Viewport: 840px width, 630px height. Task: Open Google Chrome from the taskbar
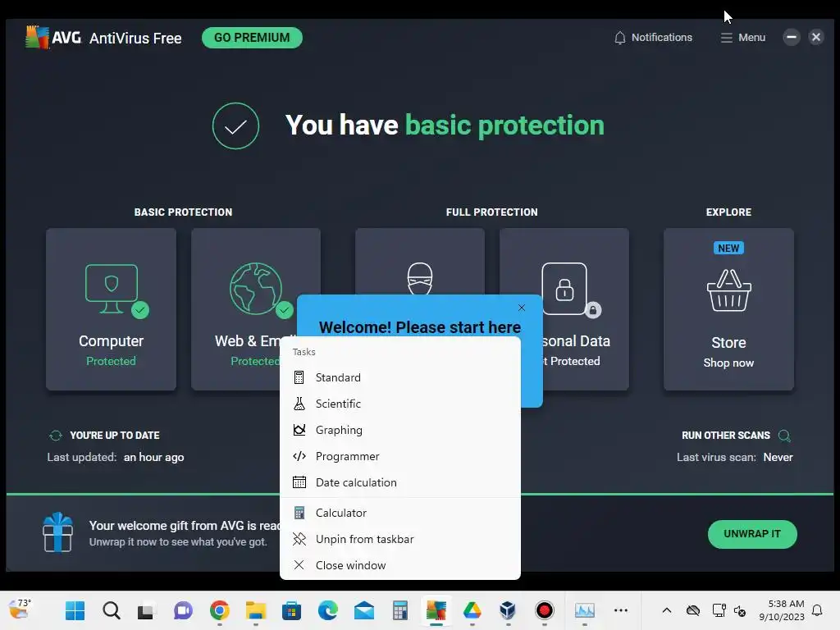pos(220,610)
